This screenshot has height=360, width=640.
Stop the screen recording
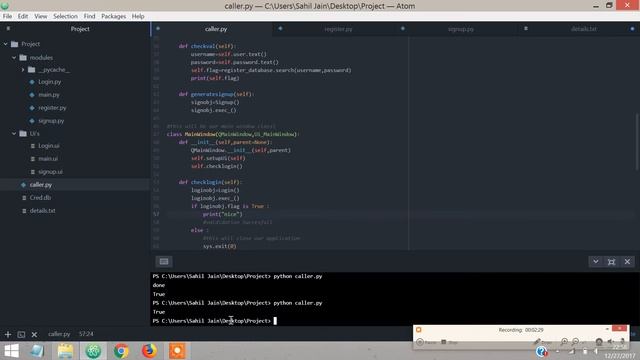tap(449, 342)
